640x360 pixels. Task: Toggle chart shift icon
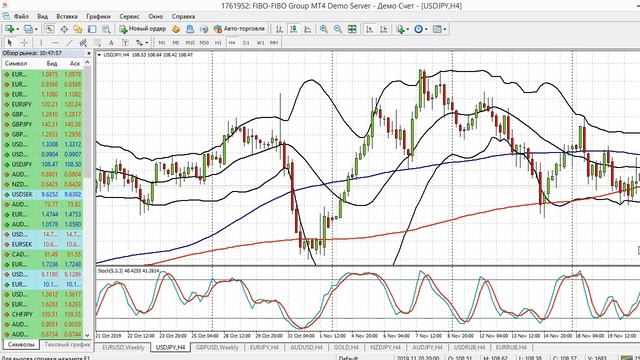(383, 29)
